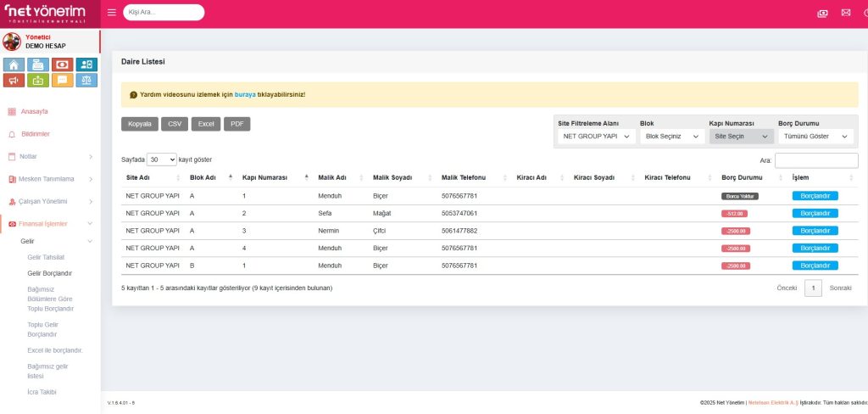Open Gelir Tahsilat in the sidebar
Screen dimensions: 868x414
point(46,256)
